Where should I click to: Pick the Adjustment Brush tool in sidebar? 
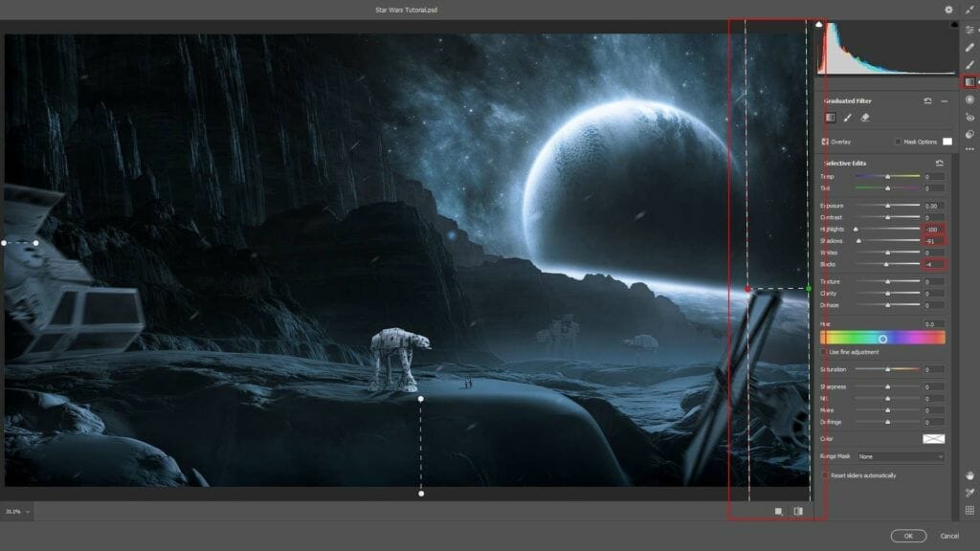point(969,64)
